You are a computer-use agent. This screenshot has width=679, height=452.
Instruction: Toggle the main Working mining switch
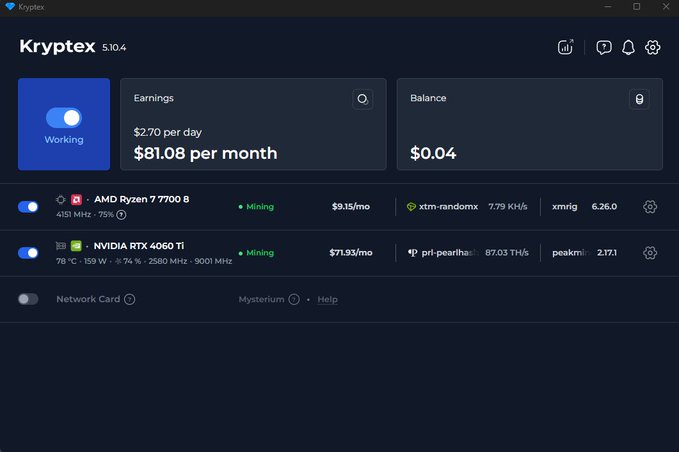(x=64, y=118)
